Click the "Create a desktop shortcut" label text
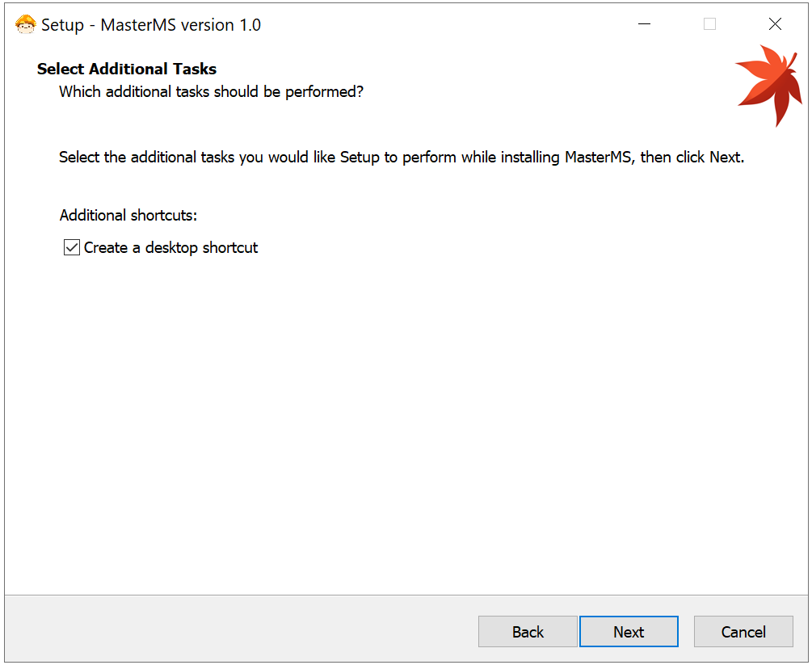812x665 pixels. click(170, 247)
